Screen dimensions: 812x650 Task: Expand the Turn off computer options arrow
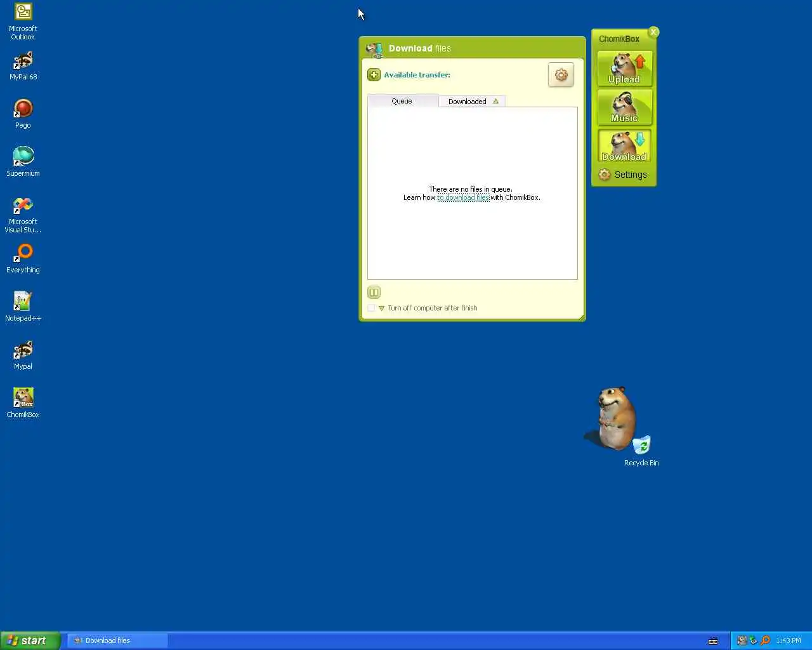[381, 308]
